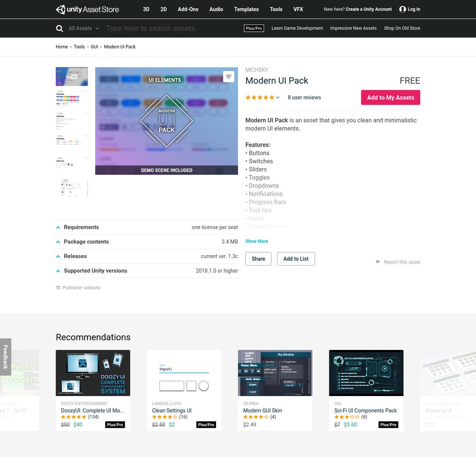Collapse the Supported Unity versions section

pos(58,271)
